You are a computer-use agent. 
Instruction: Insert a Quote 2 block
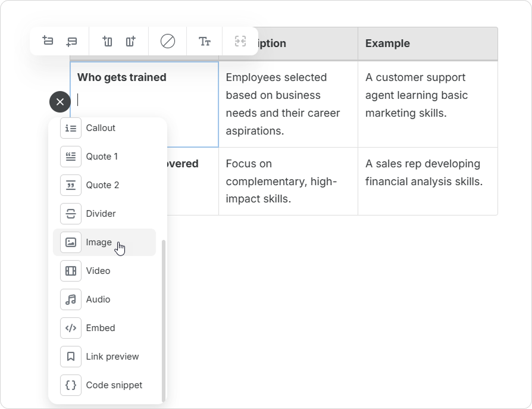pyautogui.click(x=102, y=185)
